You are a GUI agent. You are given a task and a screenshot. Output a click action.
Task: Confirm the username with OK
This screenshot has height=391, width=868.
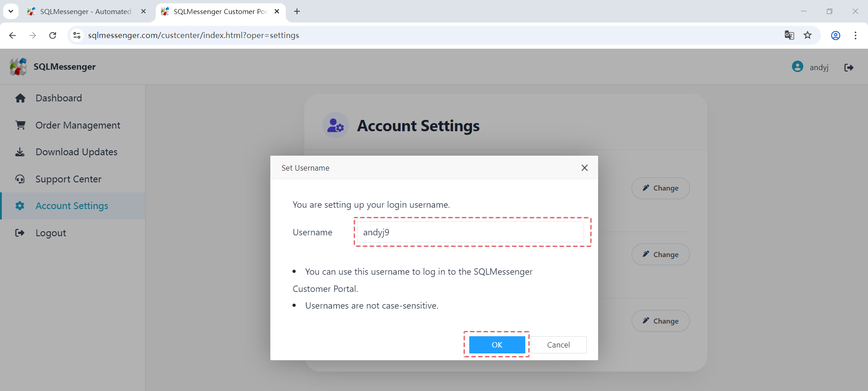pos(497,345)
